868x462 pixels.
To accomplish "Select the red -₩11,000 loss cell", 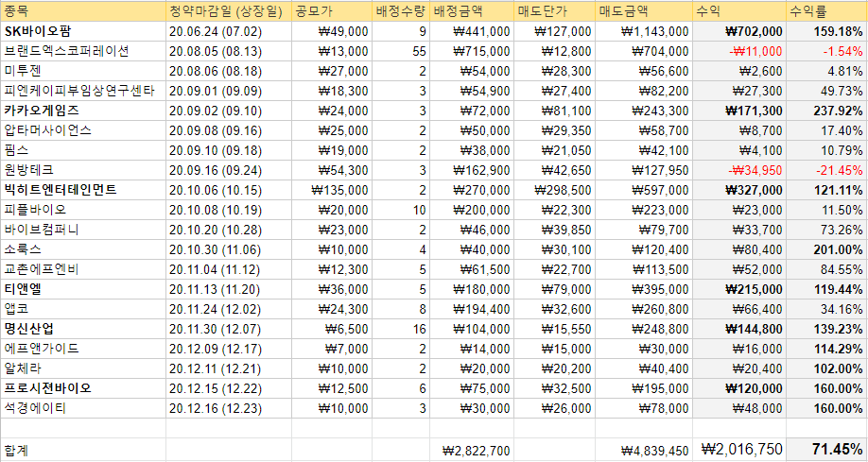I will [739, 51].
